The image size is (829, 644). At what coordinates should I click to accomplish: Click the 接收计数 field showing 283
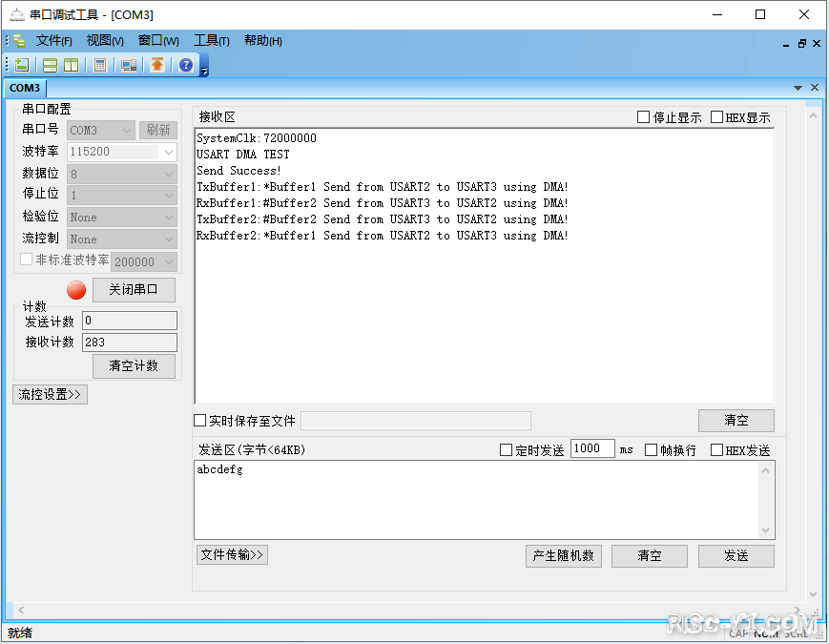[130, 343]
